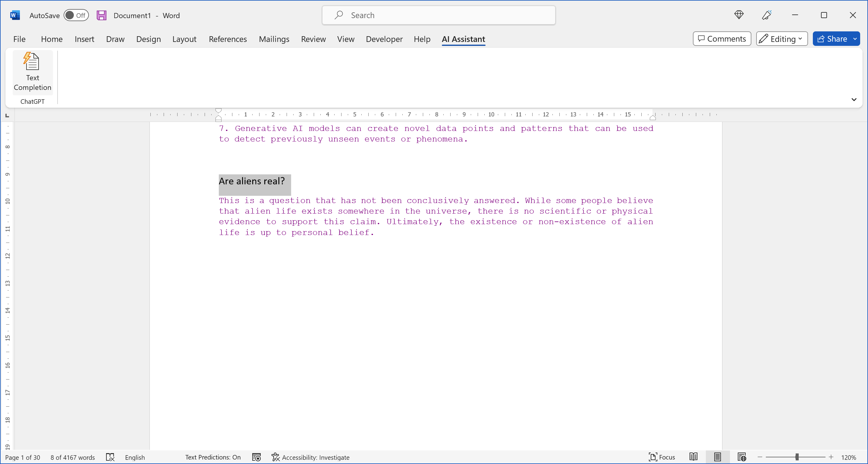The height and width of the screenshot is (464, 868).
Task: Enable Focus mode
Action: [x=662, y=457]
